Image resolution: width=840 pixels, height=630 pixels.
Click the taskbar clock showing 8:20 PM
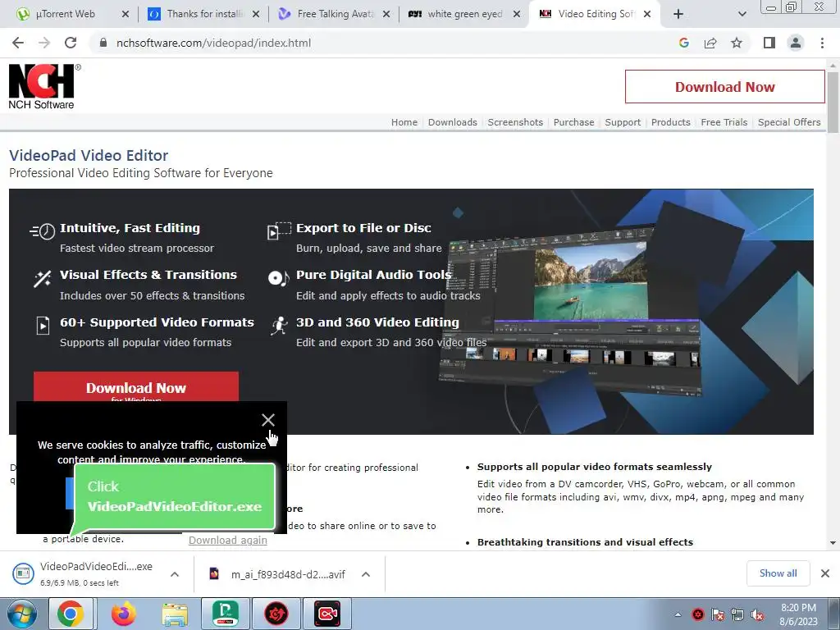[x=798, y=614]
